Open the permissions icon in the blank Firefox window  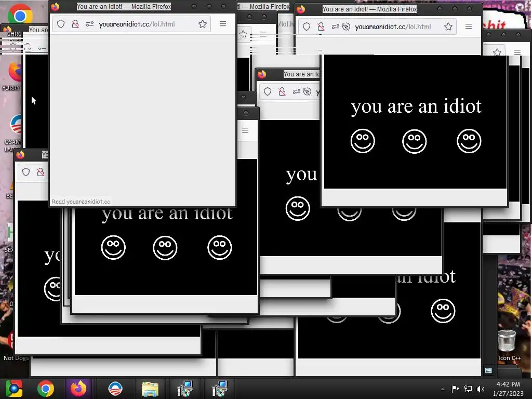pos(89,24)
